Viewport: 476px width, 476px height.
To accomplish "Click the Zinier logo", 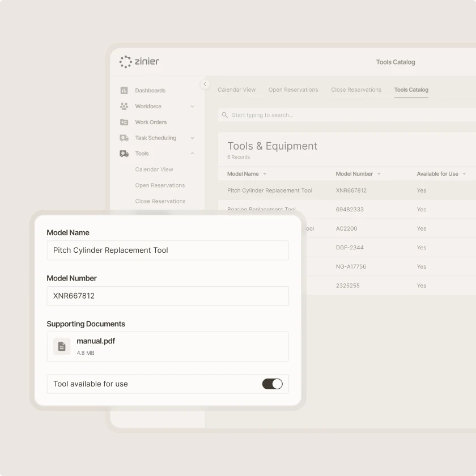I will point(139,62).
